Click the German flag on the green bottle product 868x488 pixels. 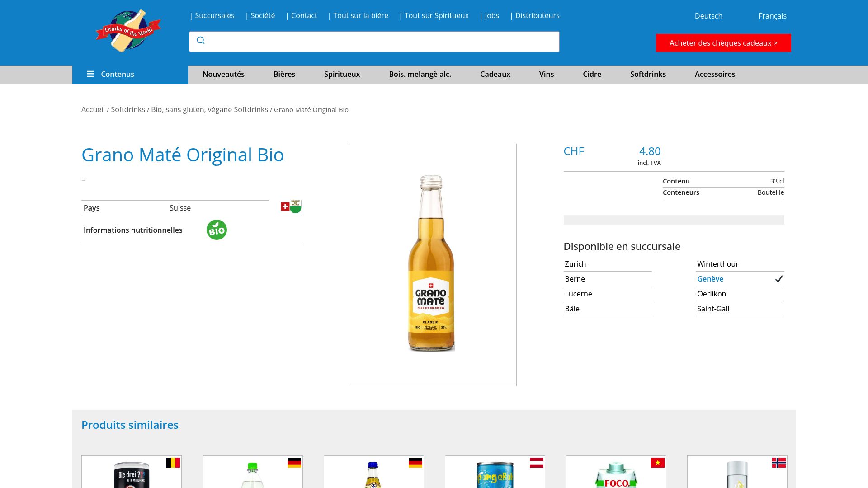pyautogui.click(x=295, y=463)
